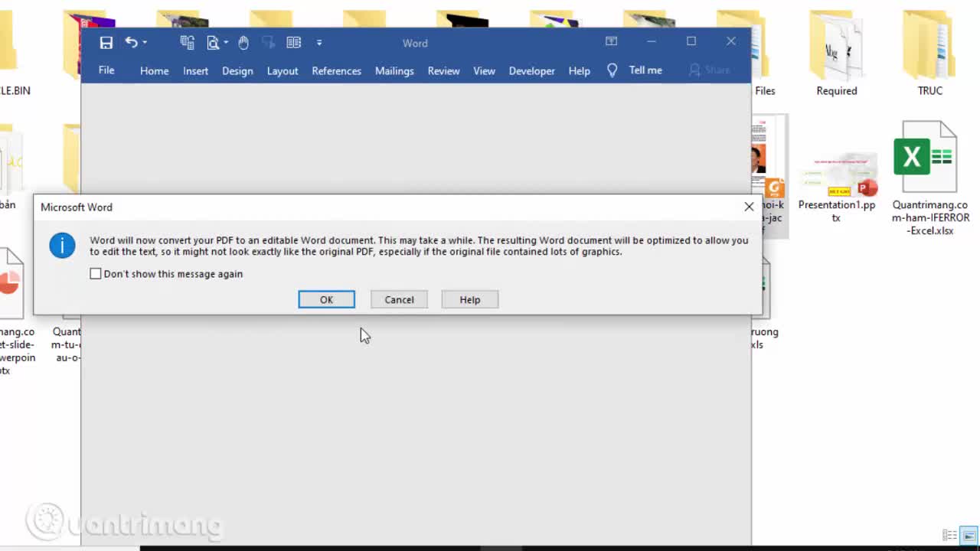The image size is (980, 551).
Task: Click the Tell me lightbulb icon
Action: [x=612, y=70]
